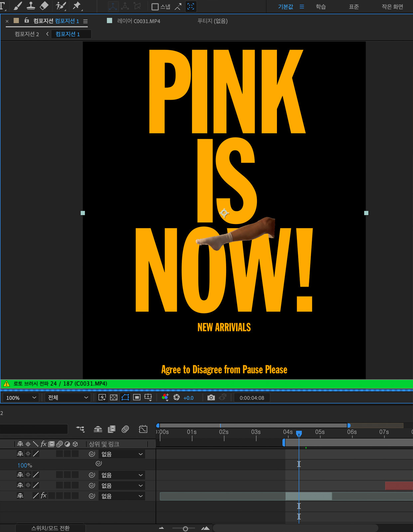Enable Frame Blending for the composition

[112, 429]
